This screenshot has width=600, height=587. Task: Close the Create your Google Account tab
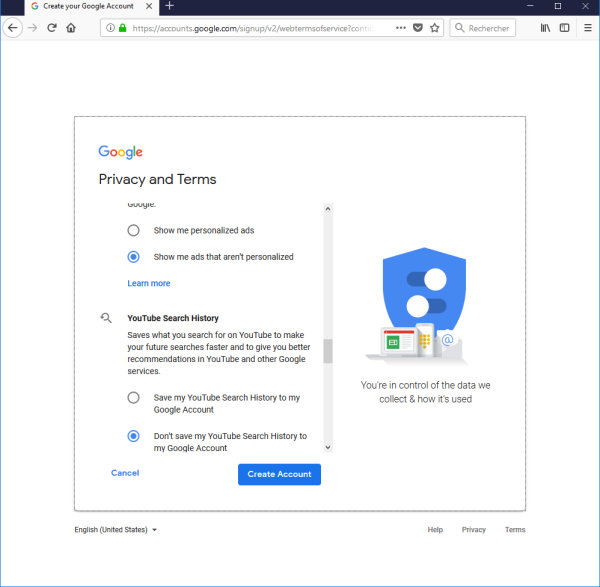click(149, 6)
